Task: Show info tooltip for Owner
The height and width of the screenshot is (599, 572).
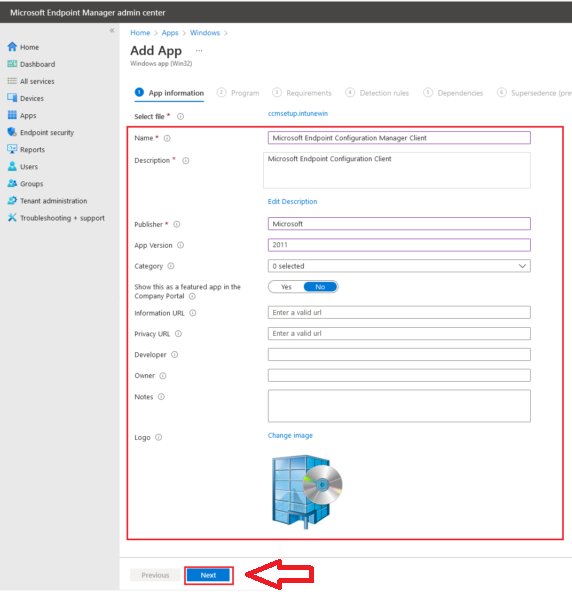Action: (163, 376)
